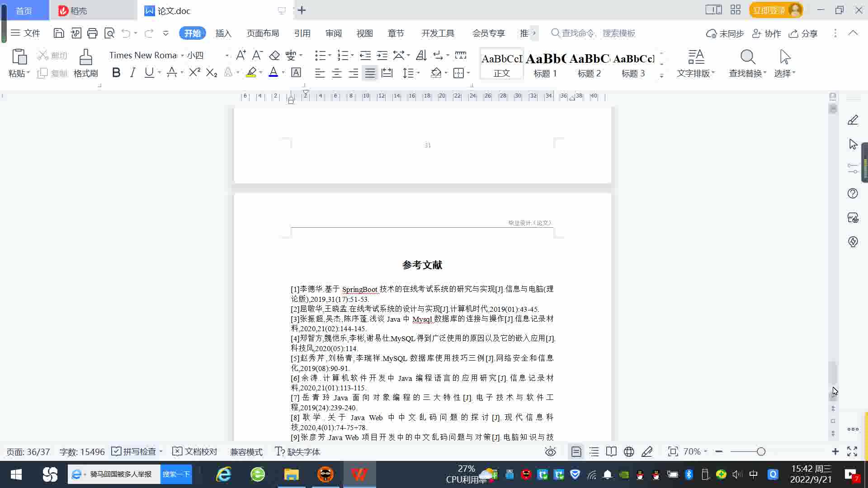Image resolution: width=868 pixels, height=488 pixels.
Task: Click the clear formatting eraser icon
Action: 274,55
